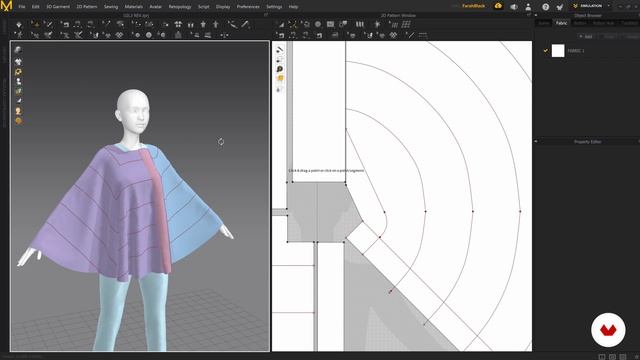
Task: Collapse the Object Browser panel arrow
Action: [x=536, y=15]
